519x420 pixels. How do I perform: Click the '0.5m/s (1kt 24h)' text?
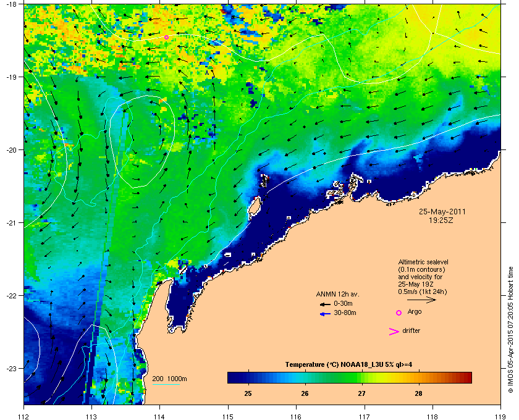coord(423,292)
